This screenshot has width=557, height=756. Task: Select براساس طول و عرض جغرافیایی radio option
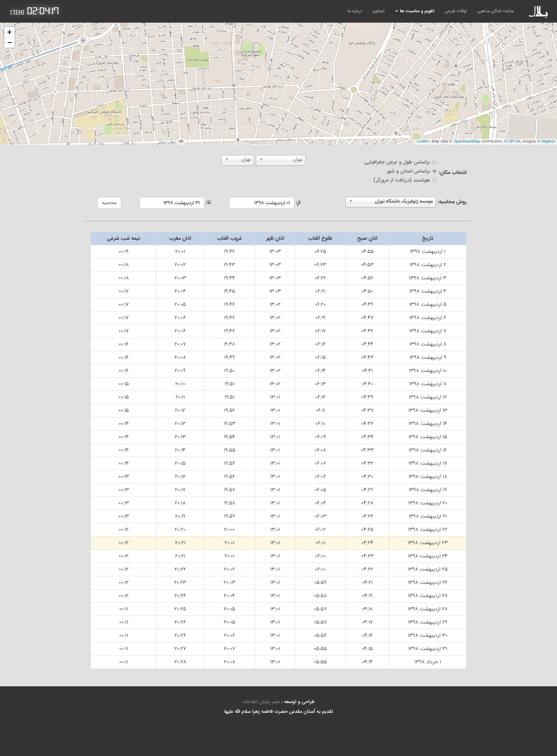[434, 162]
